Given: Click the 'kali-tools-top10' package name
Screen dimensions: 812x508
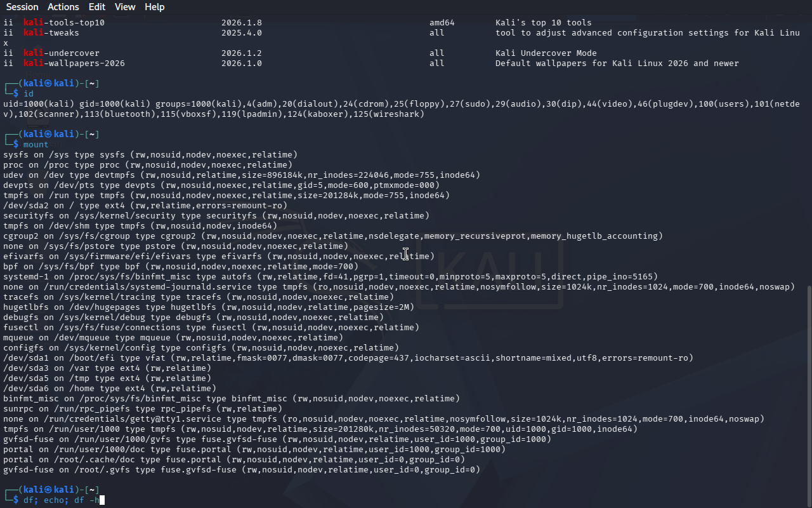Looking at the screenshot, I should pyautogui.click(x=64, y=23).
